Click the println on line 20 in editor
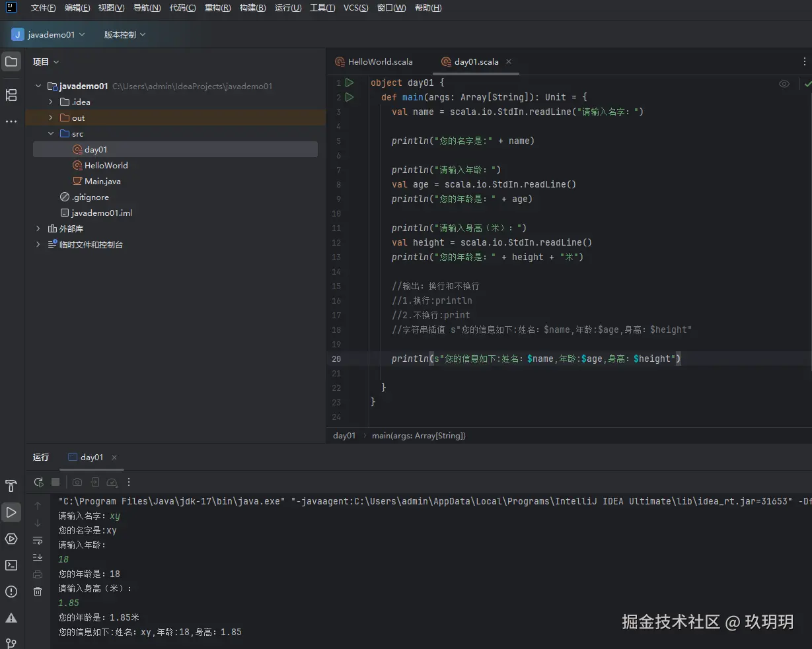This screenshot has width=812, height=649. point(410,359)
